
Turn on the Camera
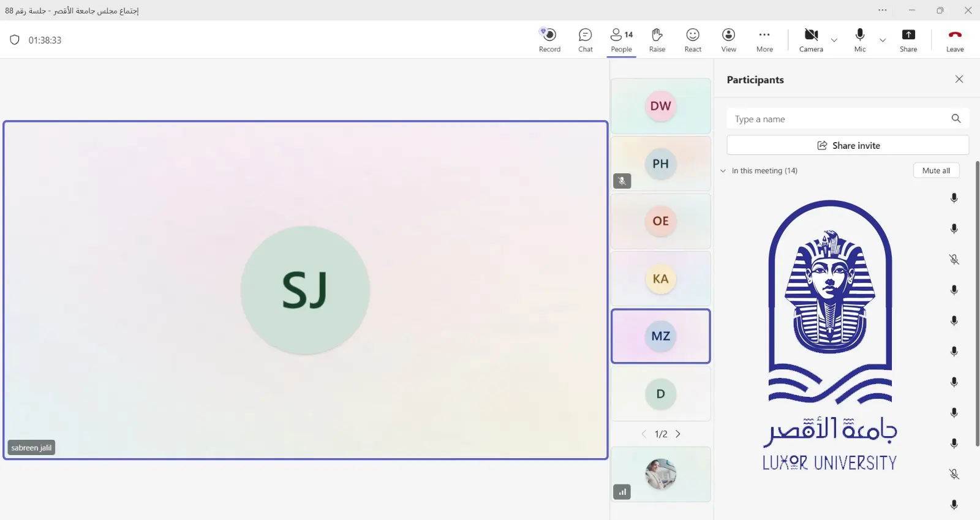pyautogui.click(x=811, y=40)
